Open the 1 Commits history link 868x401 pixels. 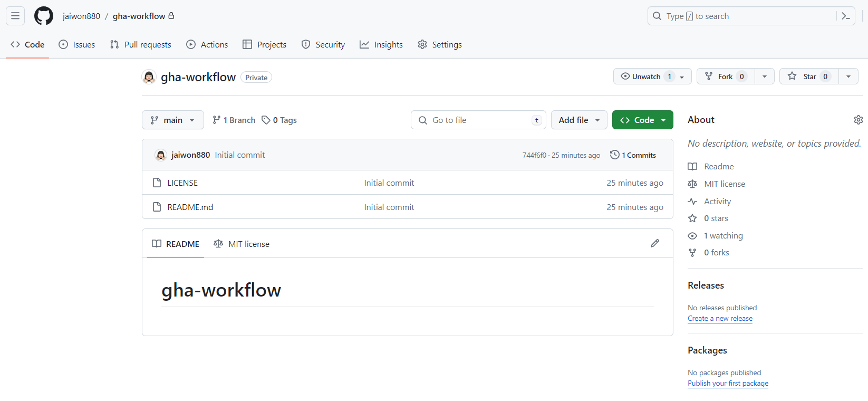pyautogui.click(x=633, y=155)
